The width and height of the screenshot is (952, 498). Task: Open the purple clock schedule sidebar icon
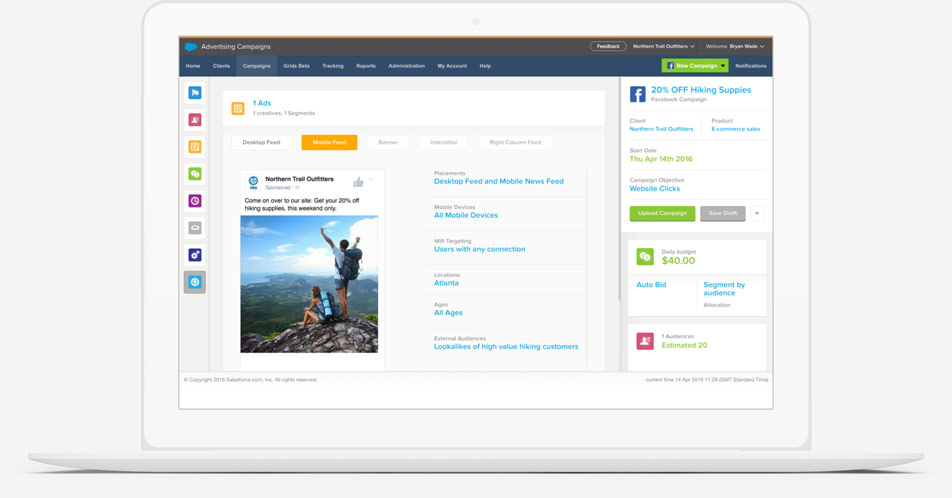click(195, 201)
